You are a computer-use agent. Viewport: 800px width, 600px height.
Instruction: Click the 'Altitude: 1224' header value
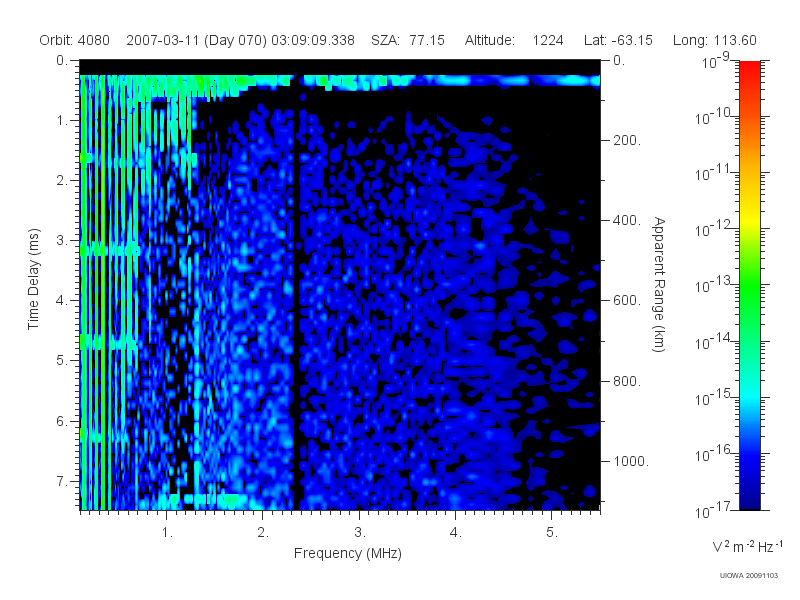[514, 40]
